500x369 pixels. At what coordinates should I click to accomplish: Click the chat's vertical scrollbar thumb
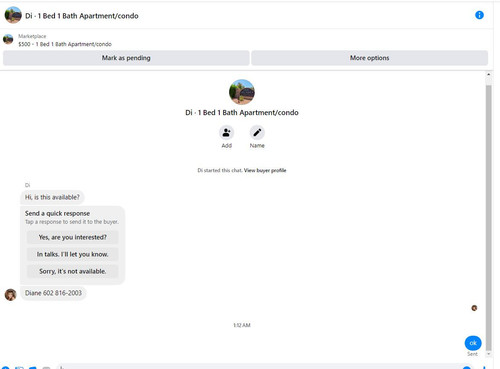[488, 218]
